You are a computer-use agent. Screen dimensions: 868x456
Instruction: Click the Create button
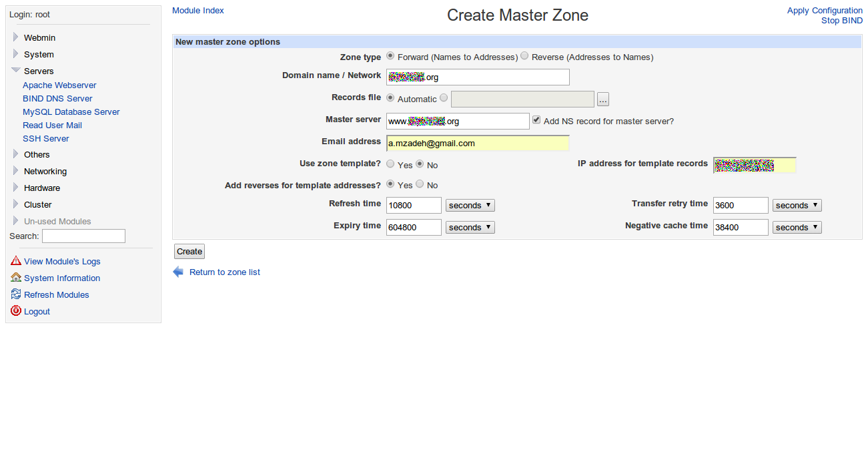tap(189, 251)
